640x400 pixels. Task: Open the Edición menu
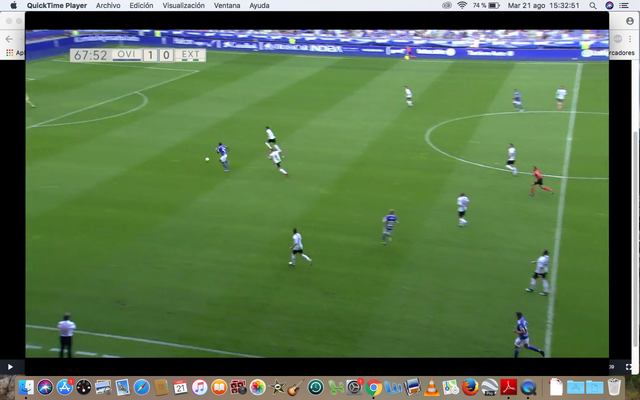pyautogui.click(x=141, y=5)
